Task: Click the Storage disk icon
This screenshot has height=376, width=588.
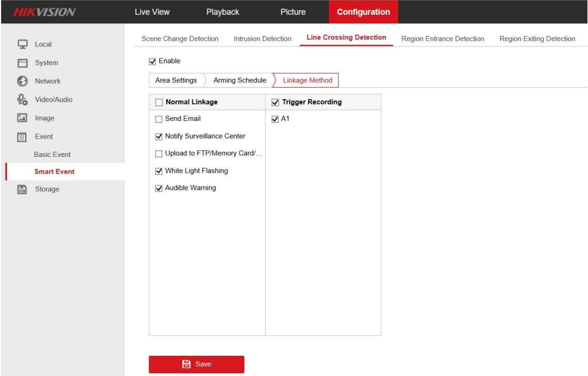Action: (23, 189)
